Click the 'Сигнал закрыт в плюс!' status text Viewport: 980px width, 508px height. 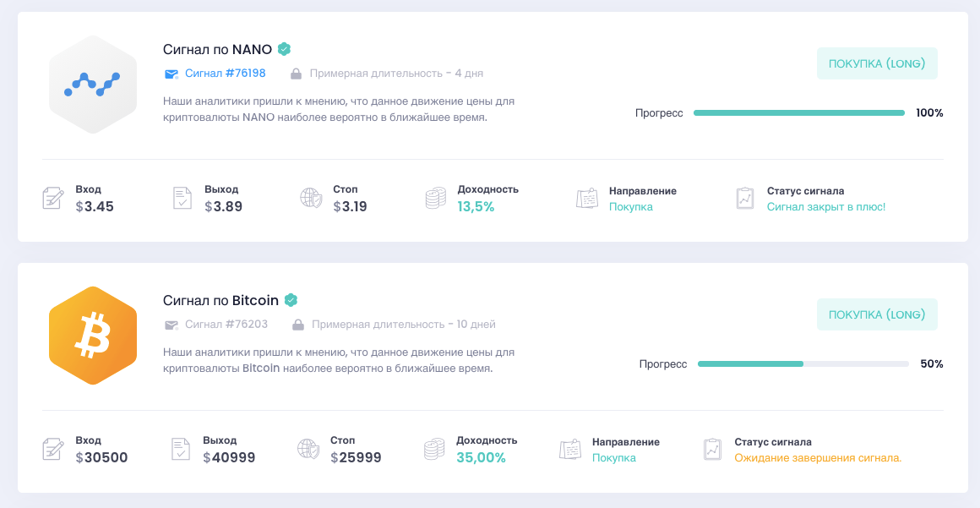click(x=825, y=207)
